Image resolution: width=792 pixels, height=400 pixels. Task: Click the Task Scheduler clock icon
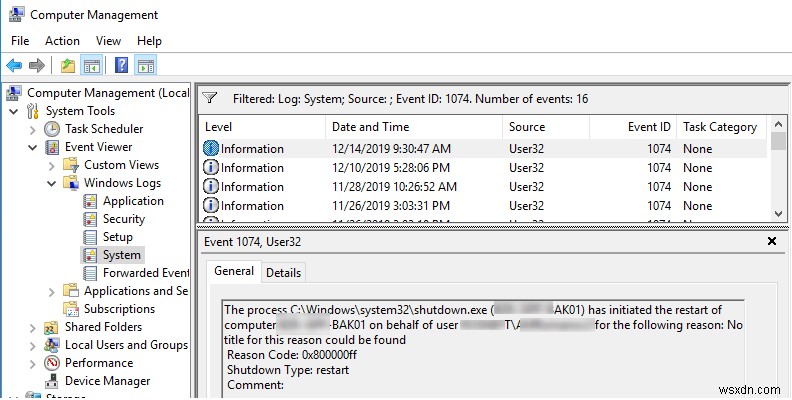(52, 129)
